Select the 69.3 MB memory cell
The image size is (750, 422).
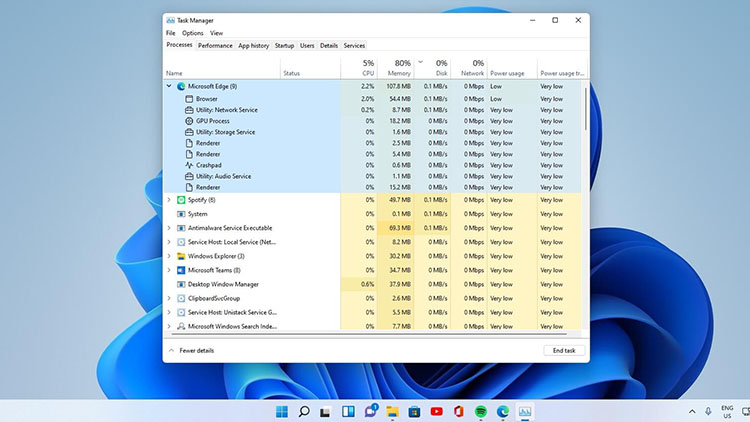[x=396, y=228]
